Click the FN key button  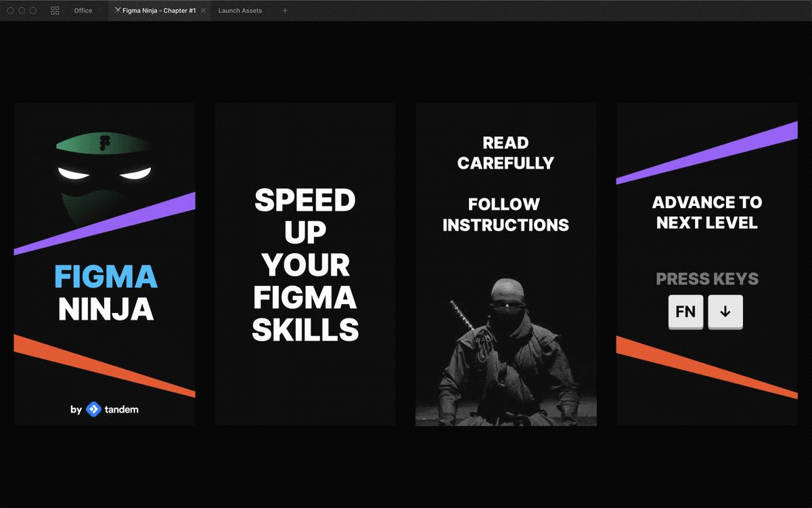point(685,312)
